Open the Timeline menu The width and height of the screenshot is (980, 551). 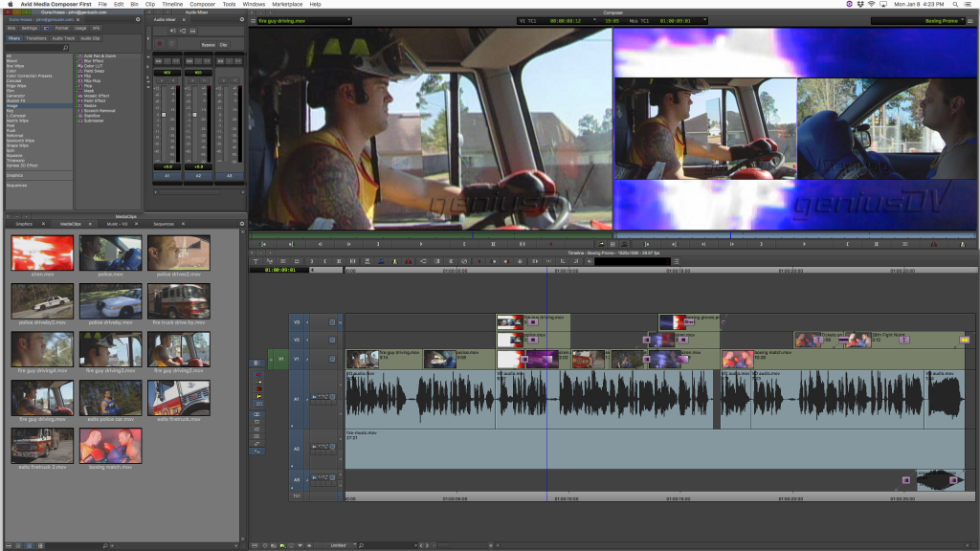point(172,4)
